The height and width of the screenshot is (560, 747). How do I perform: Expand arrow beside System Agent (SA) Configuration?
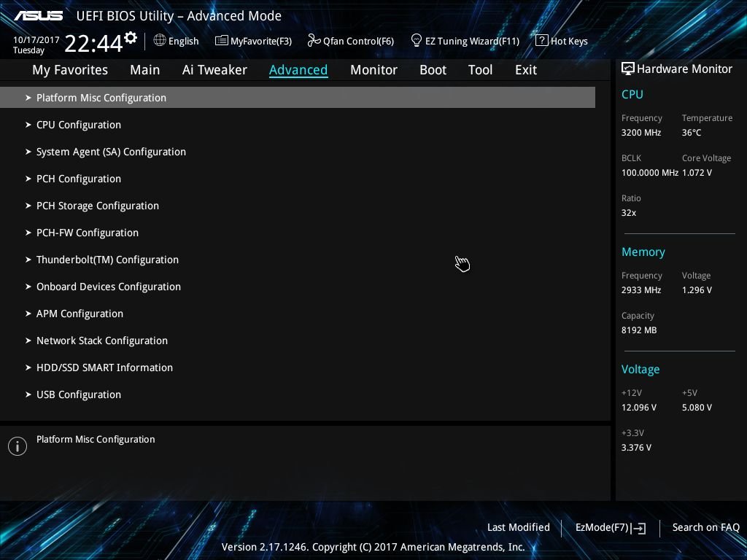[x=28, y=152]
